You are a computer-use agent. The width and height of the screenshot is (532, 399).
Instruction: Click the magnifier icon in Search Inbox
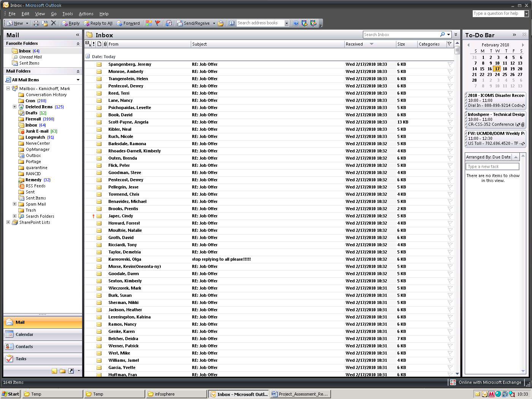(x=442, y=35)
